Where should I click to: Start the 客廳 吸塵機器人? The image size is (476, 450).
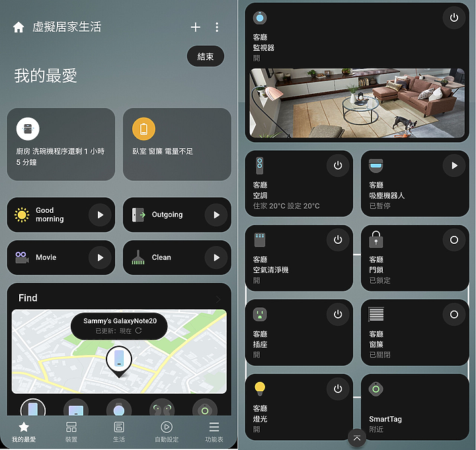(x=454, y=166)
